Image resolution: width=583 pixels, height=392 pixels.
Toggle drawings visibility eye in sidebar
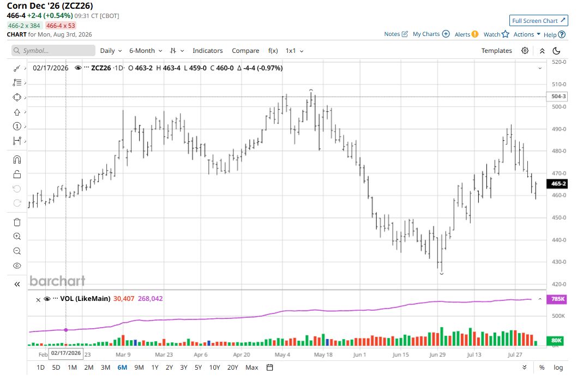(17, 266)
